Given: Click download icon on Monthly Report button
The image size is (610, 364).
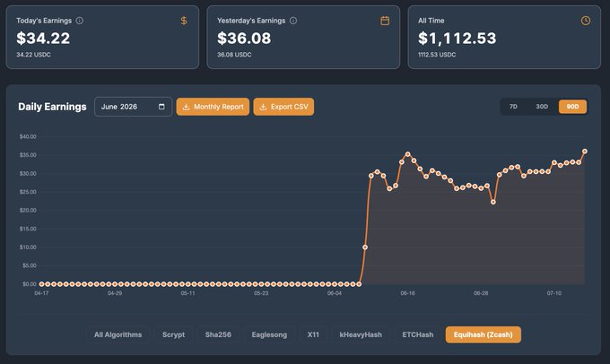Looking at the screenshot, I should pos(186,107).
